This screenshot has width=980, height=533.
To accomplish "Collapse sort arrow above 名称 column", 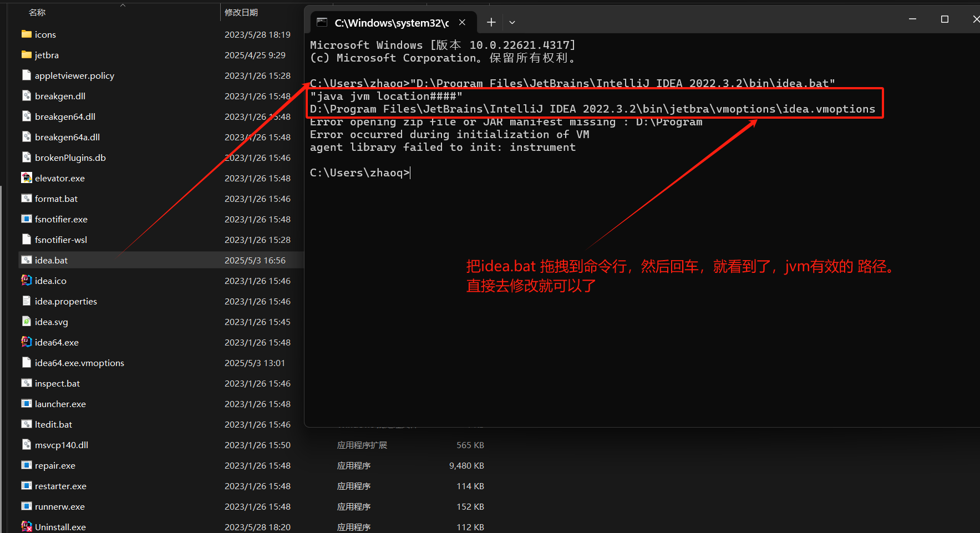I will coord(123,5).
